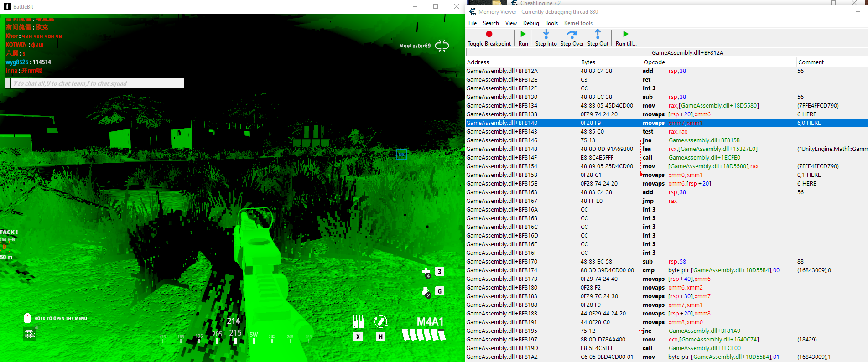Click the connection icon next to MoeLester69
868x362 pixels.
click(x=442, y=46)
